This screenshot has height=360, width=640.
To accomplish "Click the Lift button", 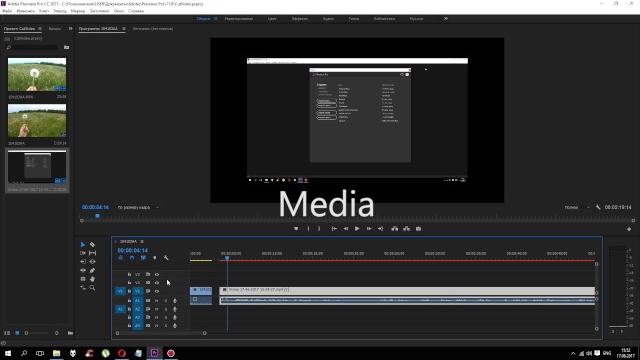I will click(x=394, y=229).
